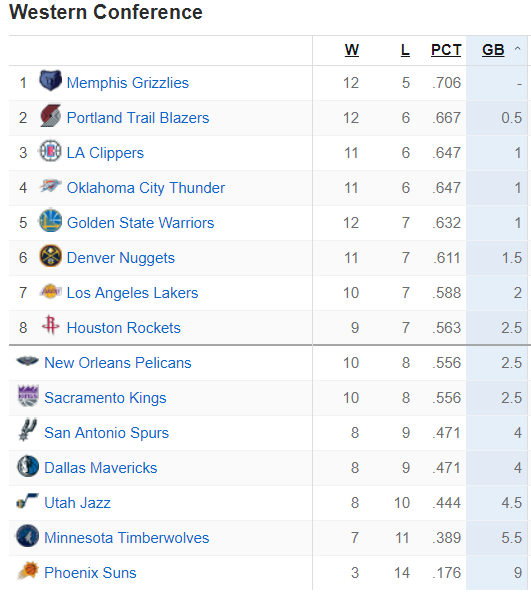Click the Portland Trail Blazers logo icon
This screenshot has width=531, height=596.
[50, 116]
